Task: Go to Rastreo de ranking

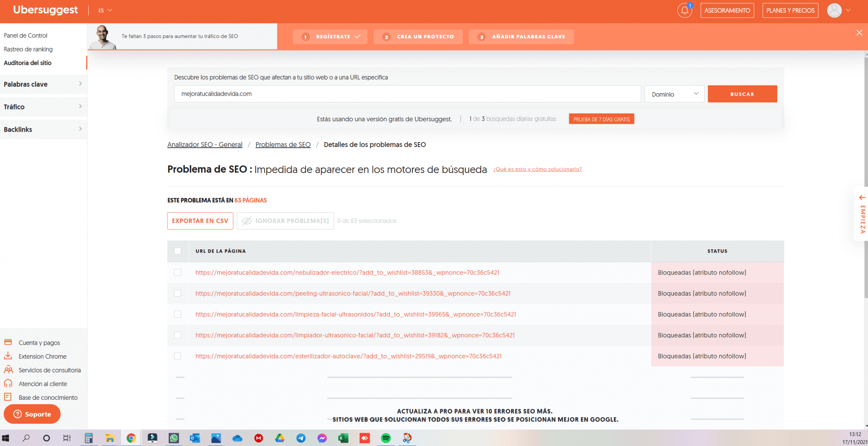Action: pos(28,49)
